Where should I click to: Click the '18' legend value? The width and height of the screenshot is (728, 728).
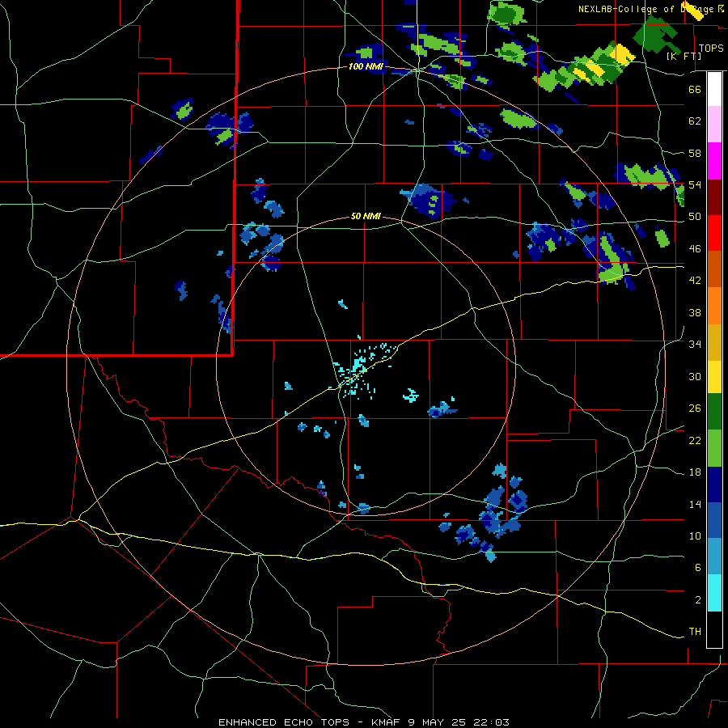pos(695,472)
